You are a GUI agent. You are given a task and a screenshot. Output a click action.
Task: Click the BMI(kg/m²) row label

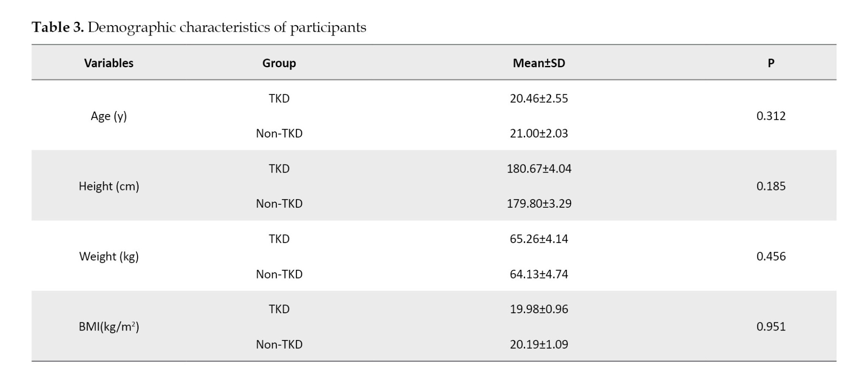coord(108,327)
